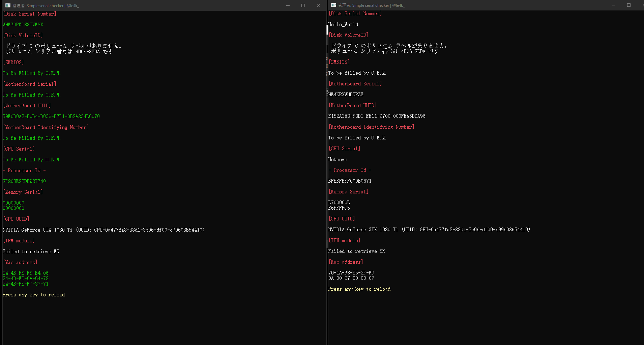Viewport: 644px width, 345px height.
Task: Minimize the left console window
Action: (x=288, y=5)
